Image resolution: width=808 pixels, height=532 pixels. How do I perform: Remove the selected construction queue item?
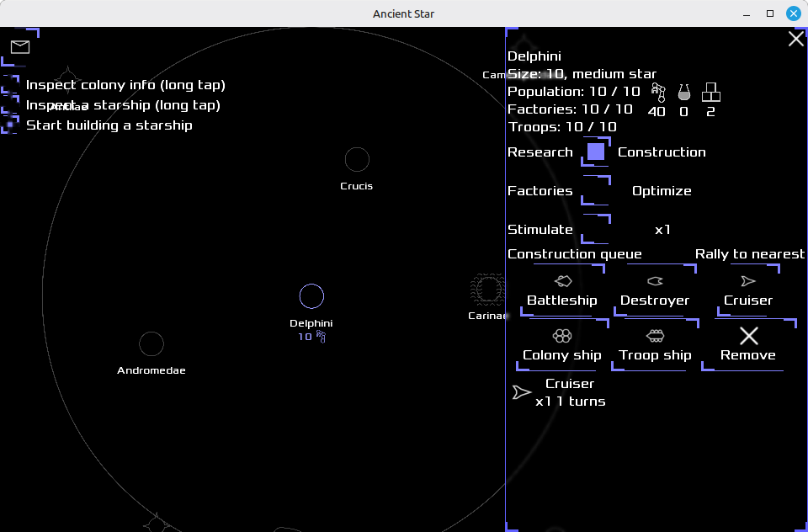[x=748, y=344]
